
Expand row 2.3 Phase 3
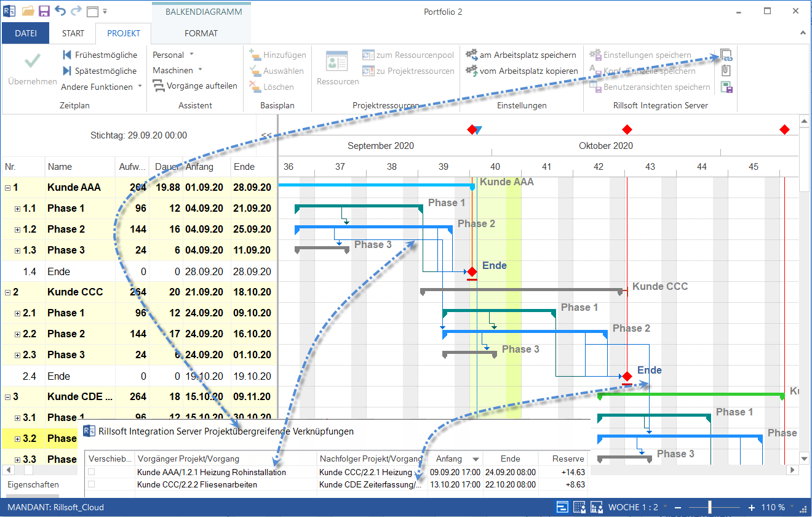(x=17, y=355)
